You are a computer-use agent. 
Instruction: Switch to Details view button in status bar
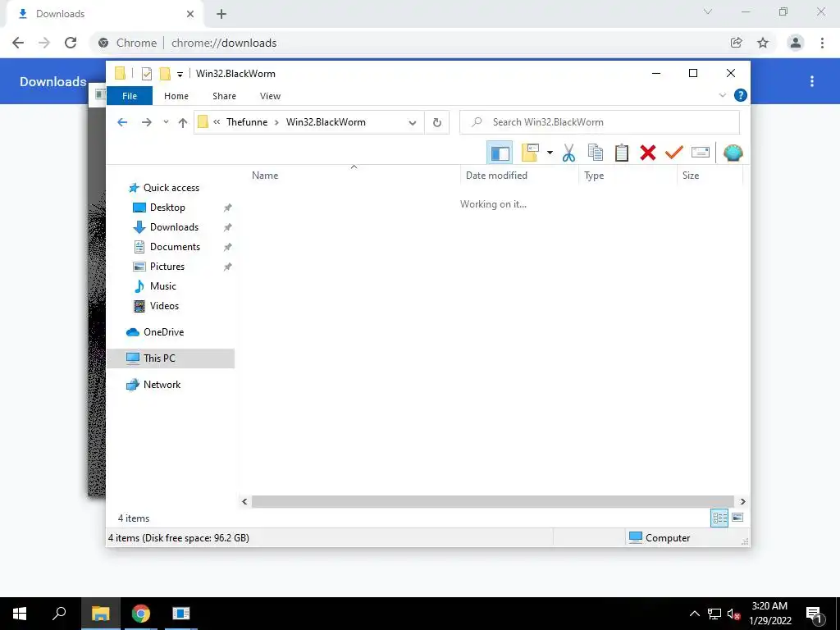(x=719, y=518)
